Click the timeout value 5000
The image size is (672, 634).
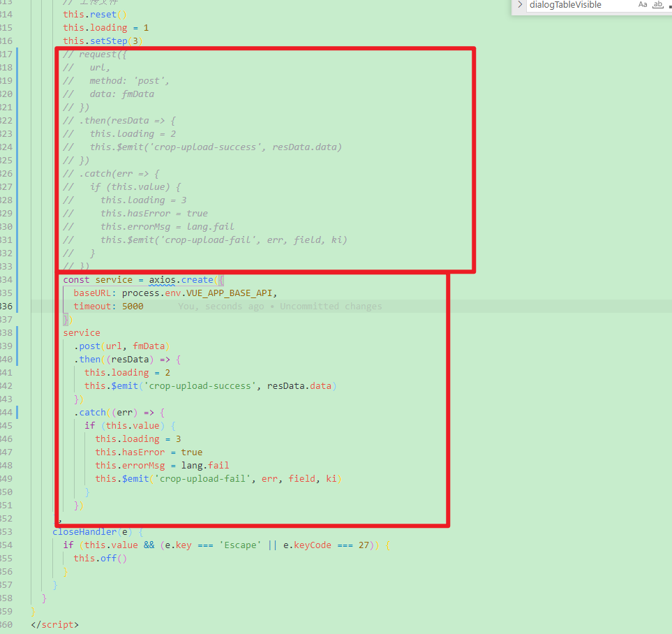pos(133,306)
